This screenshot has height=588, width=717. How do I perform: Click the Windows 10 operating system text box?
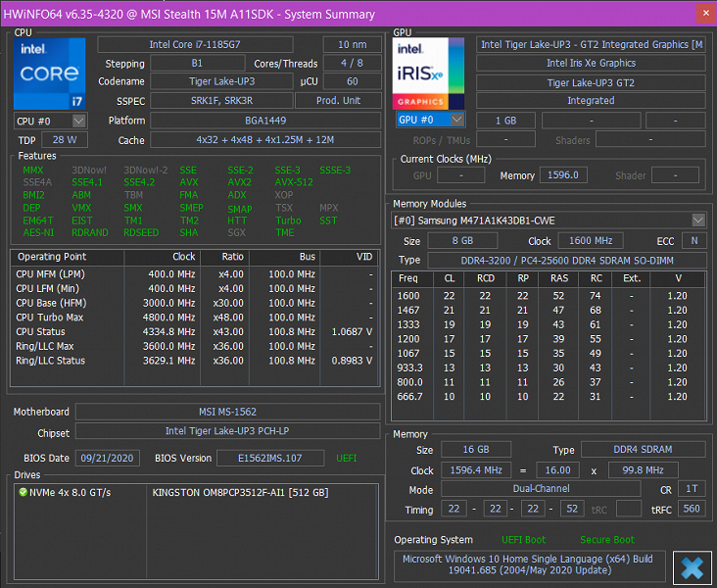pyautogui.click(x=530, y=565)
